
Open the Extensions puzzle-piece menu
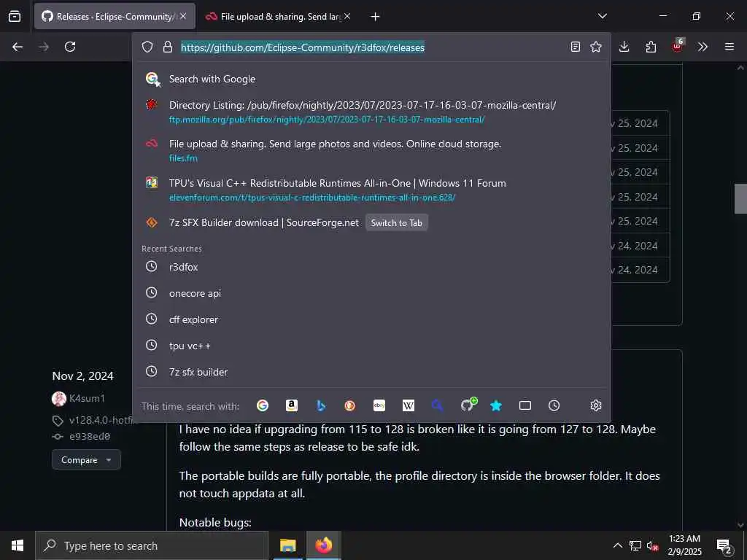[x=651, y=47]
